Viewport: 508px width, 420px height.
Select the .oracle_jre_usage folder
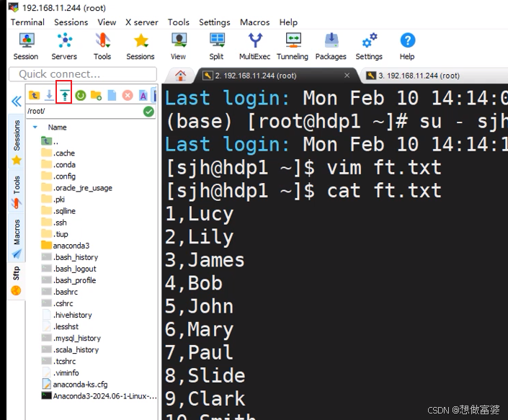[x=77, y=188]
